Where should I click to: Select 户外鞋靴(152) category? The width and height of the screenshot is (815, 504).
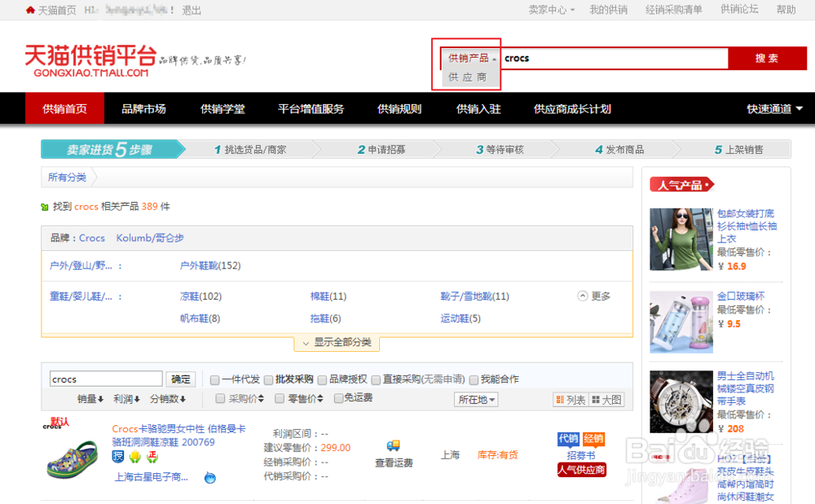(210, 265)
